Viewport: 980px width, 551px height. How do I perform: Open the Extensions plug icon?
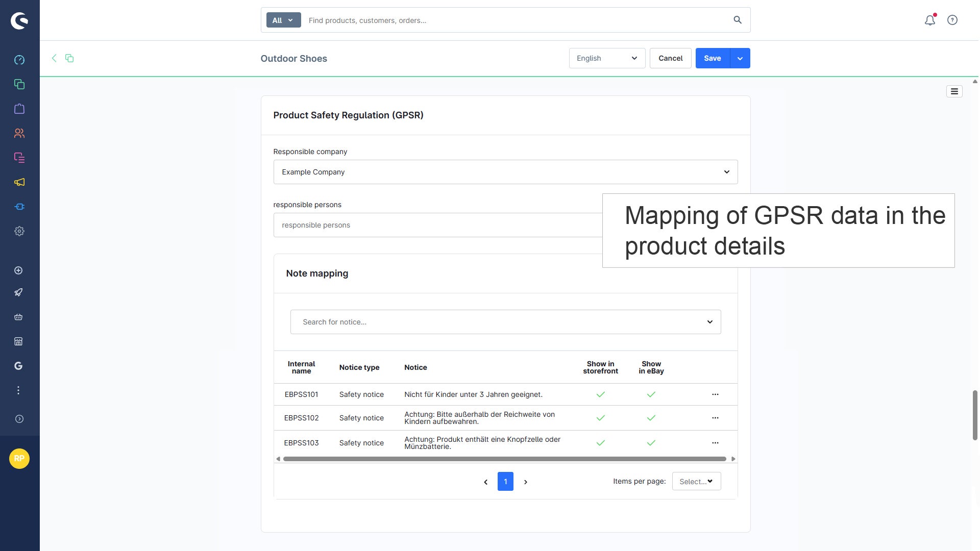tap(19, 207)
